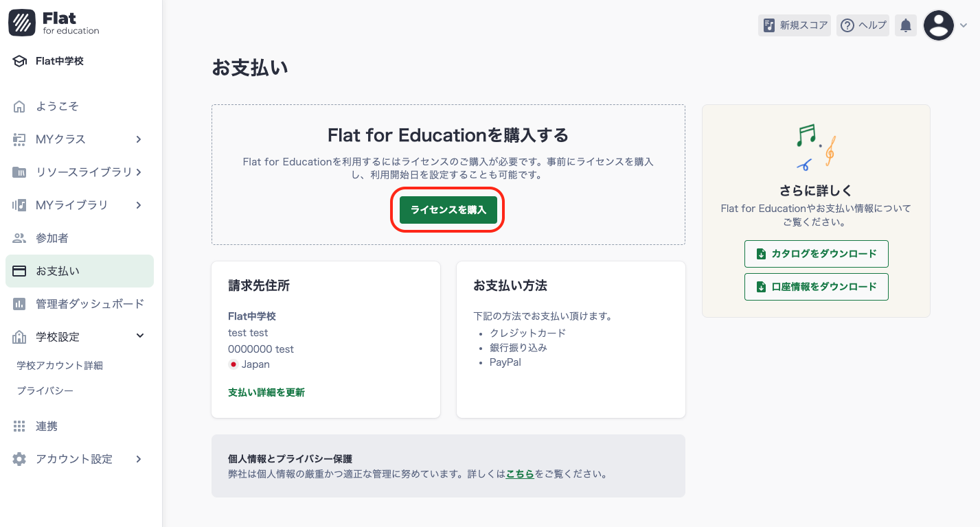The width and height of the screenshot is (980, 527).
Task: Open the notification bell
Action: pyautogui.click(x=905, y=25)
